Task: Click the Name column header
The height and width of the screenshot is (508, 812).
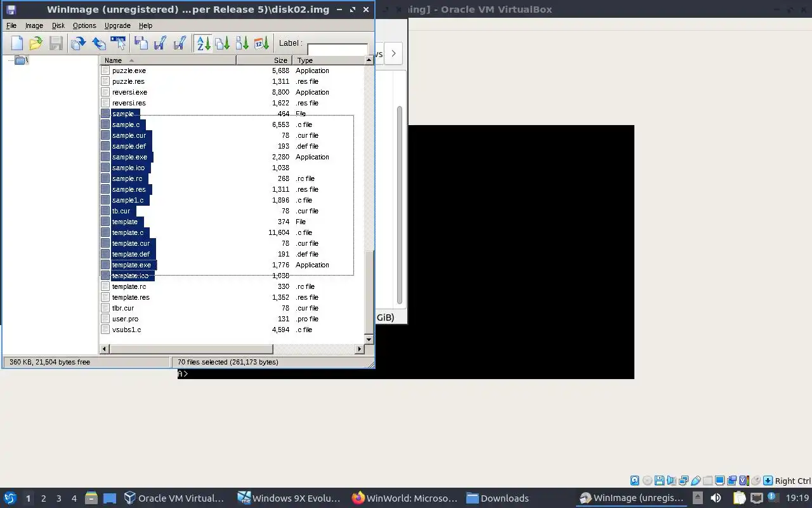Action: 168,60
